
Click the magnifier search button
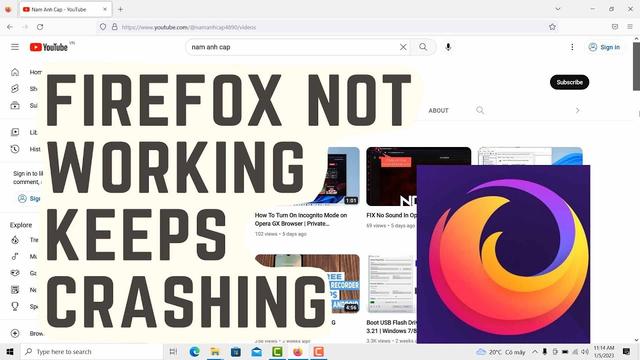tap(423, 47)
